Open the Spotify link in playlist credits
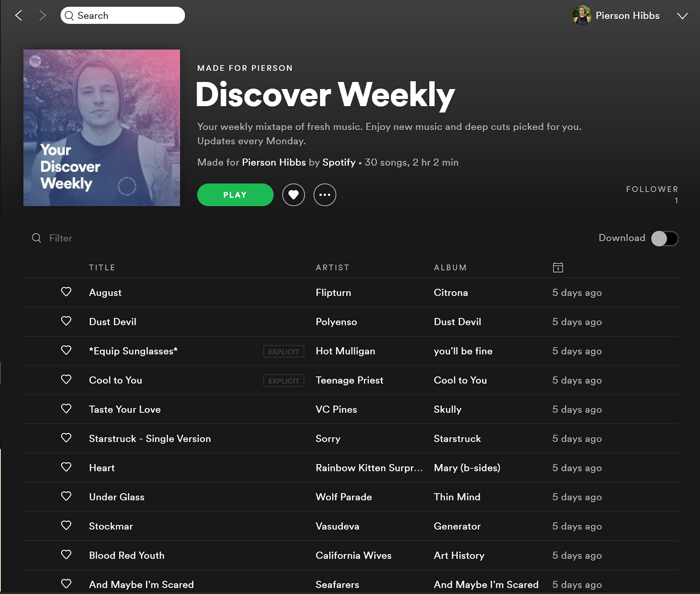Image resolution: width=700 pixels, height=594 pixels. pyautogui.click(x=339, y=162)
